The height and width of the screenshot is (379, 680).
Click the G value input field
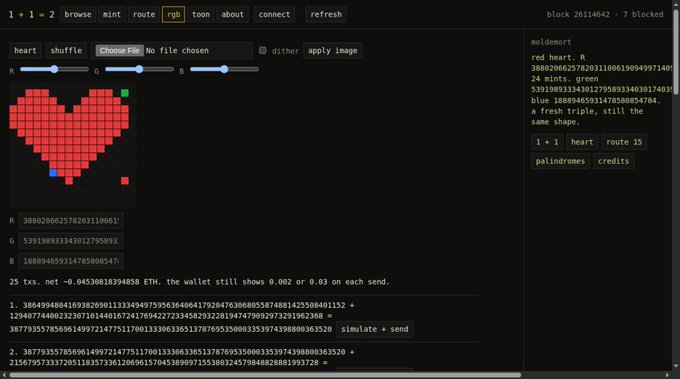pyautogui.click(x=71, y=241)
